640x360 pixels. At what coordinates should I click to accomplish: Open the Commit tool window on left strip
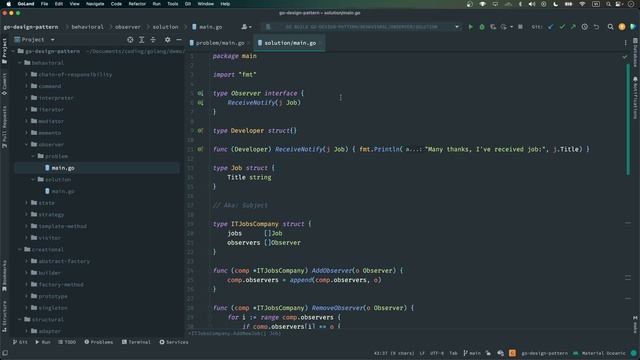coord(4,84)
